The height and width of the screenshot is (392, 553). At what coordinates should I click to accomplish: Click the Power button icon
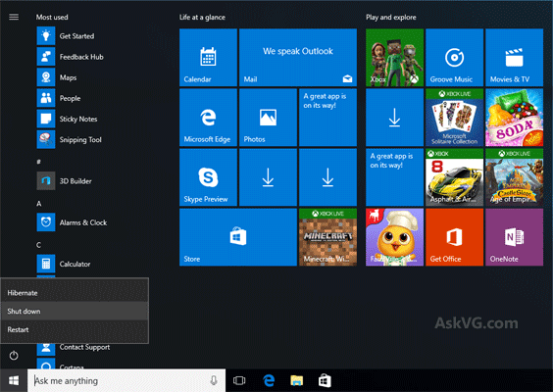pyautogui.click(x=14, y=355)
